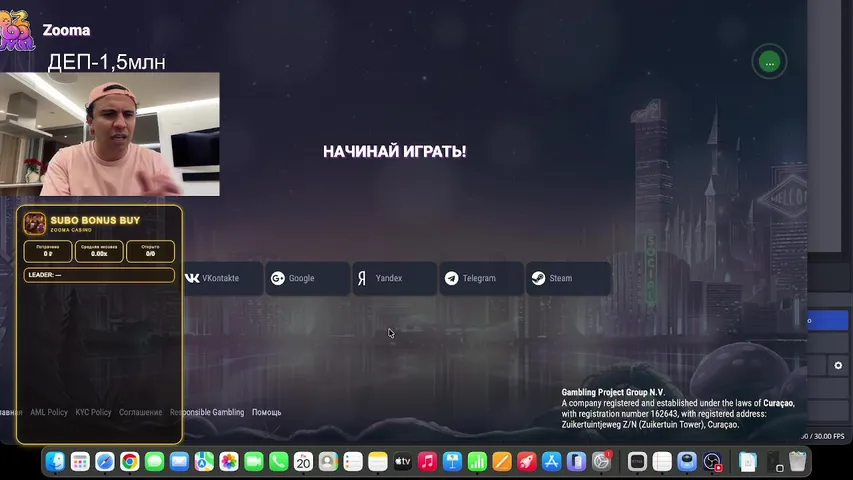Open the Trash in the dock
Screen dimensions: 853x480
797,461
